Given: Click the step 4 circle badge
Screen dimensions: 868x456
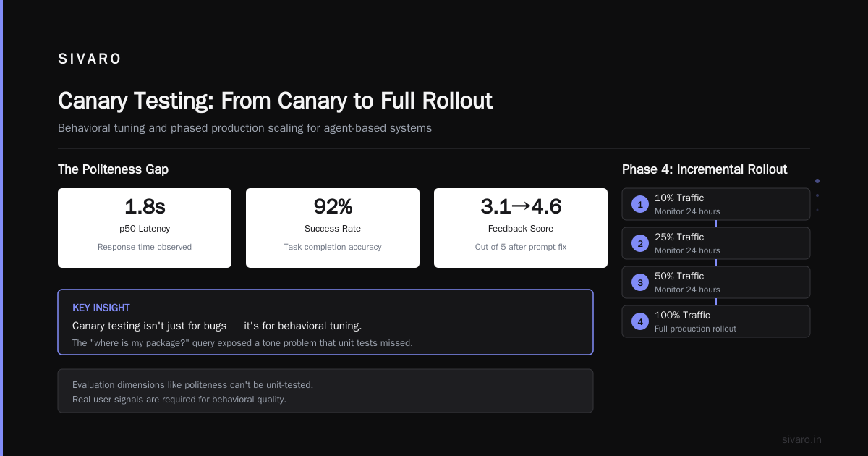Looking at the screenshot, I should 640,321.
